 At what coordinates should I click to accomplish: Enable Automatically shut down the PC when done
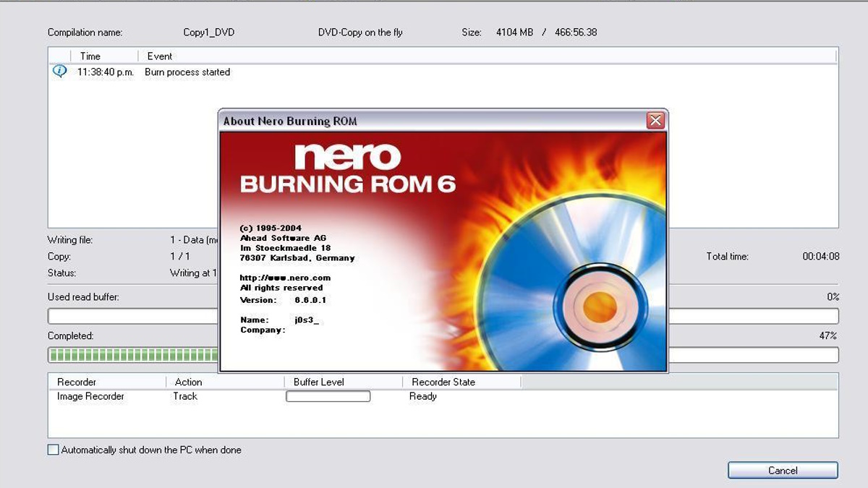(53, 450)
